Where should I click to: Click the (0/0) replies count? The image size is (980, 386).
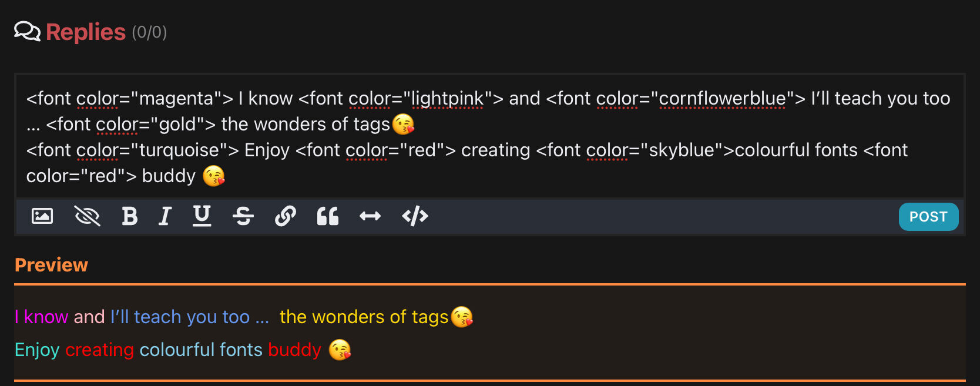pyautogui.click(x=149, y=32)
